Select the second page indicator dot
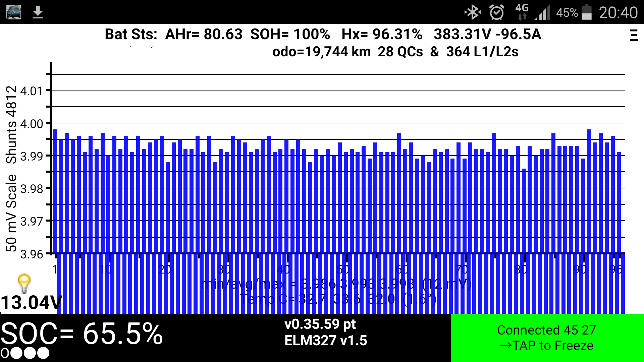Viewport: 644px width, 362px height. click(17, 353)
